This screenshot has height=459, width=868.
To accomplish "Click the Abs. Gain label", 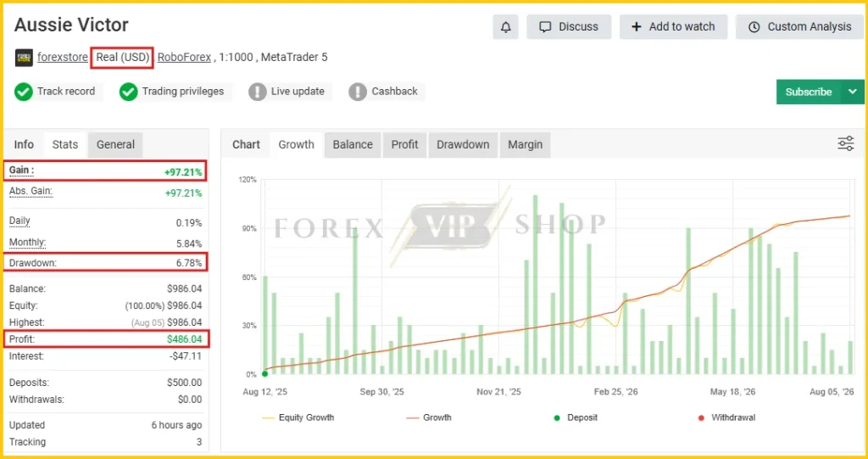I will 31,191.
